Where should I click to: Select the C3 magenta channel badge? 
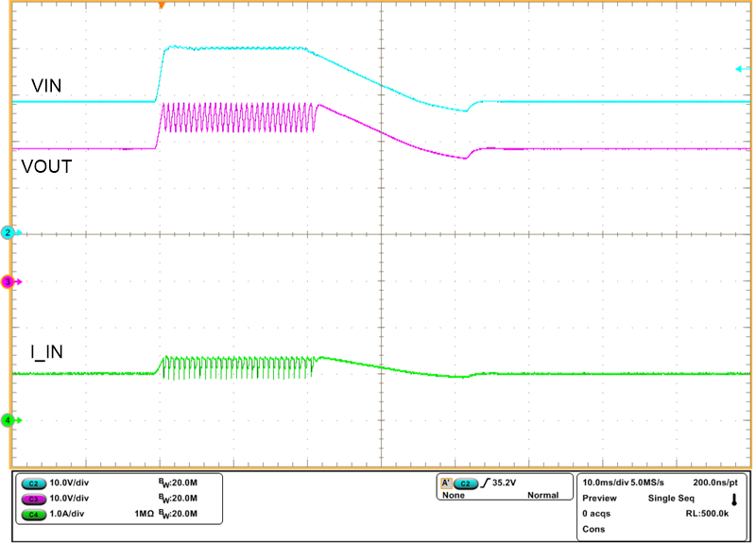pyautogui.click(x=33, y=499)
